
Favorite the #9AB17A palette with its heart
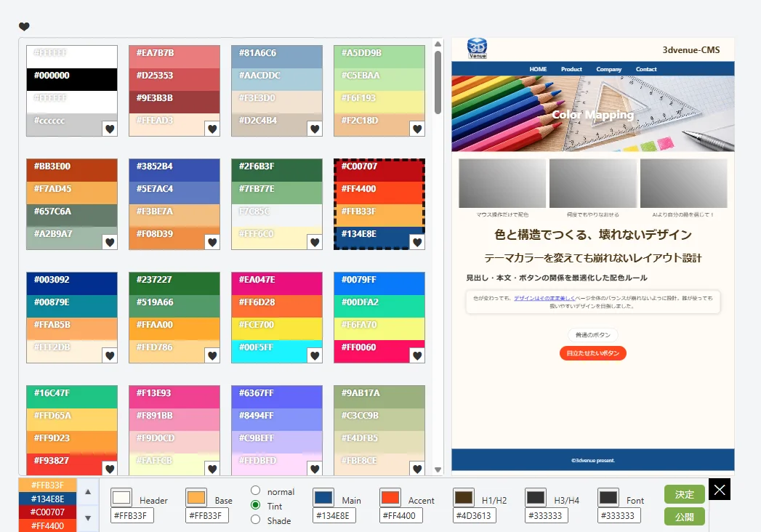coord(417,469)
